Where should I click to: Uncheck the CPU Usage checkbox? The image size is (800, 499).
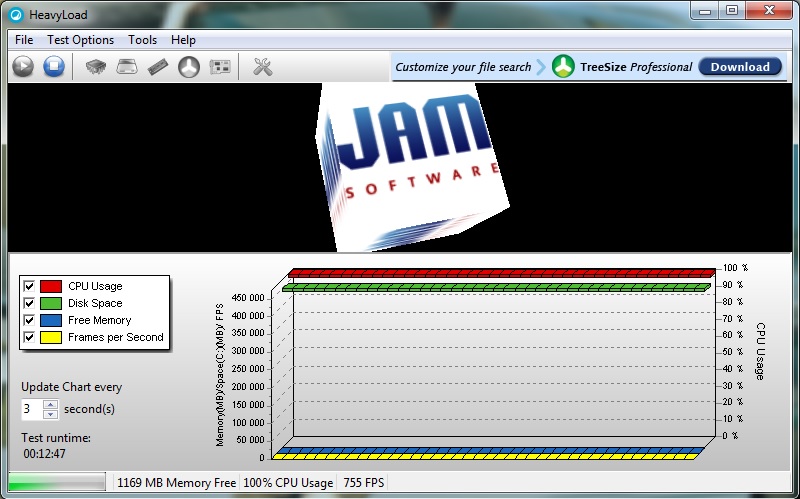point(29,286)
